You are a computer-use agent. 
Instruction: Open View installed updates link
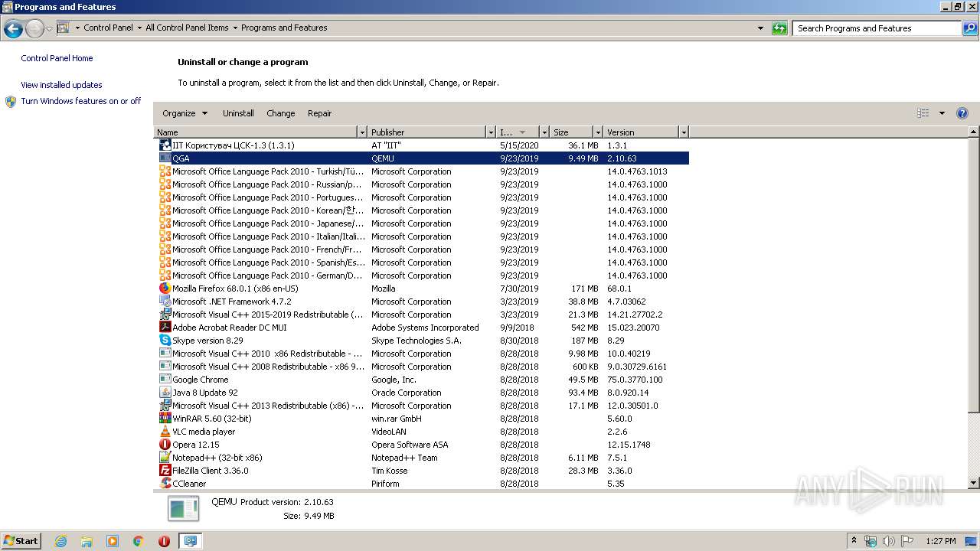tap(61, 85)
